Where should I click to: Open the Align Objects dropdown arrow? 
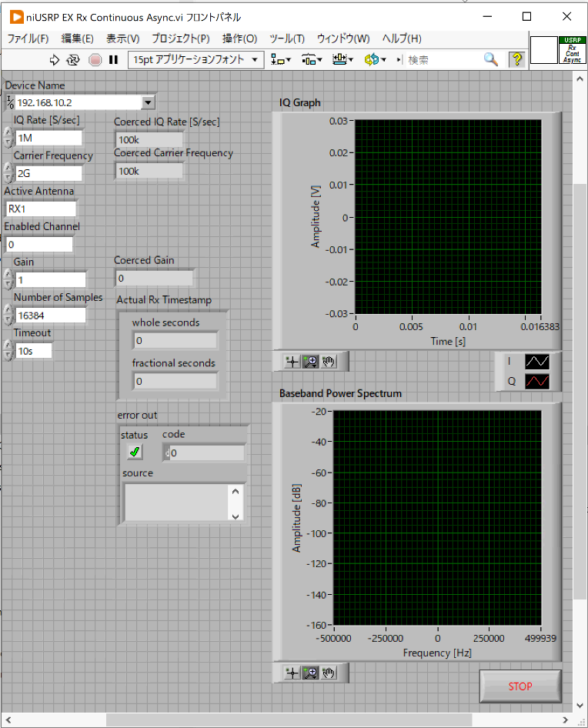tap(289, 60)
